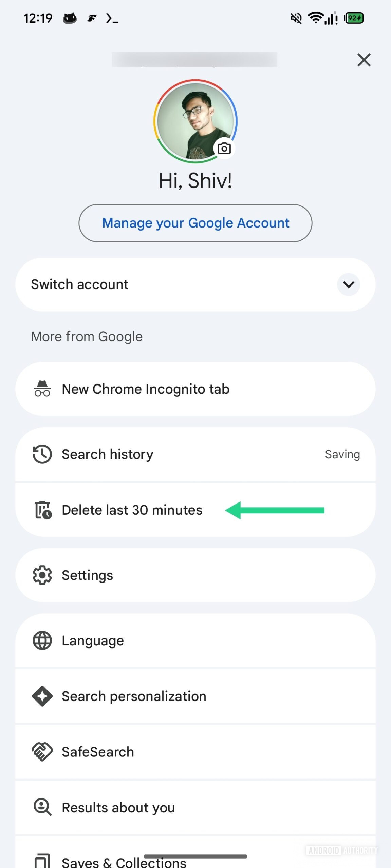This screenshot has height=868, width=391.
Task: Select Delete last 30 minutes
Action: pyautogui.click(x=132, y=510)
